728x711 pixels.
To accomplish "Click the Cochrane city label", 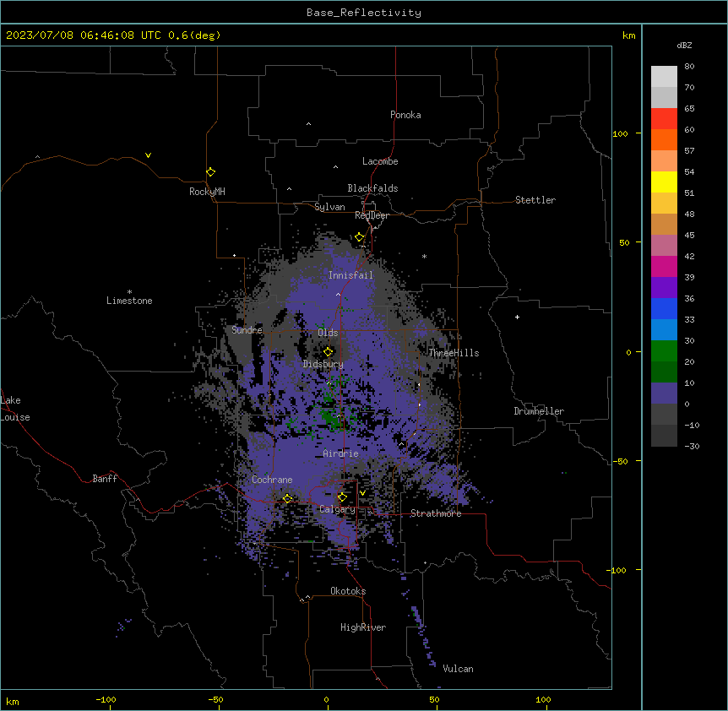I will point(272,480).
